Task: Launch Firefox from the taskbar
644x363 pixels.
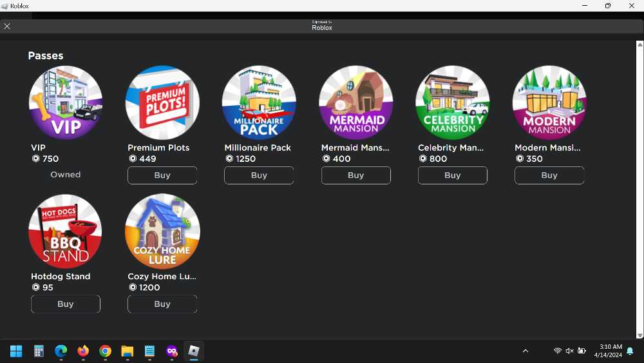Action: point(83,351)
